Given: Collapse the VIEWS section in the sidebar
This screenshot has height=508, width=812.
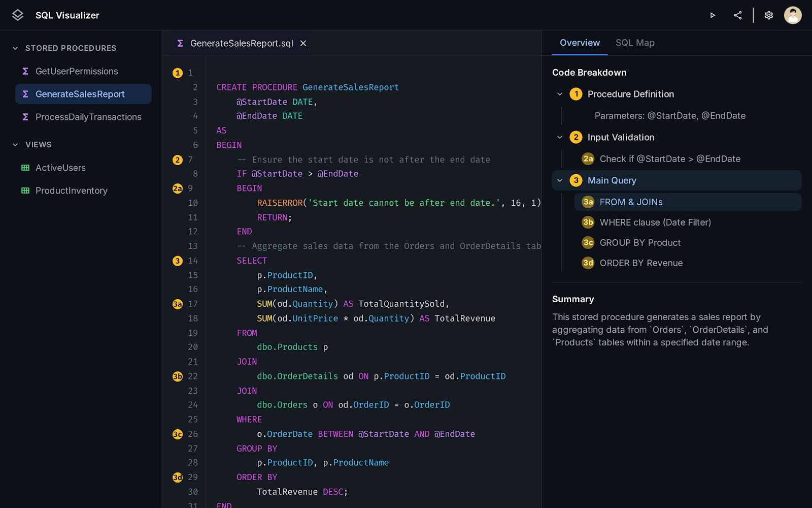Looking at the screenshot, I should click(x=14, y=144).
